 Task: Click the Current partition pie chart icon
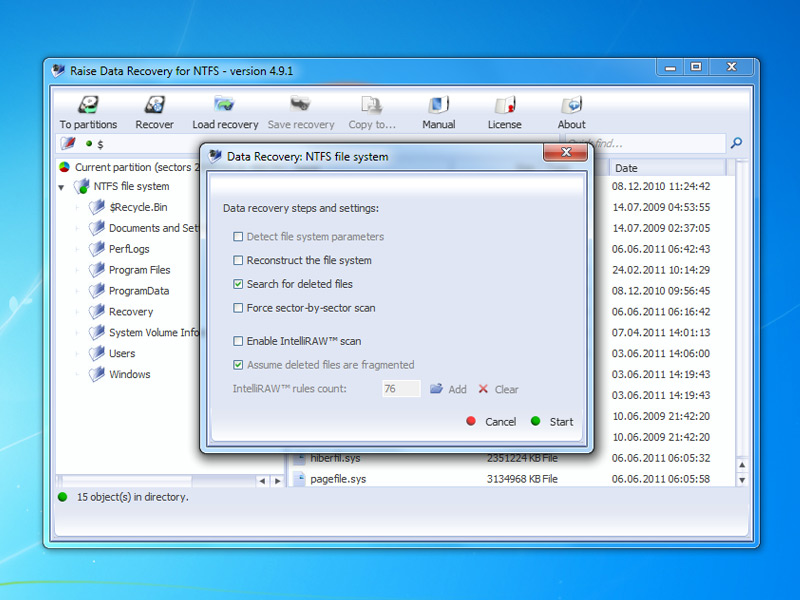tap(64, 167)
